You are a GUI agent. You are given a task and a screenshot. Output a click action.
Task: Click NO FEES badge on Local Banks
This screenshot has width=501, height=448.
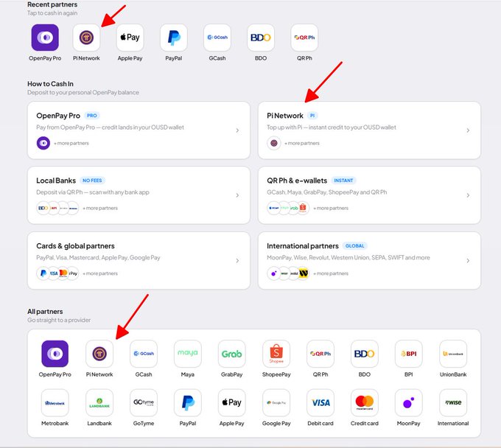pyautogui.click(x=92, y=181)
